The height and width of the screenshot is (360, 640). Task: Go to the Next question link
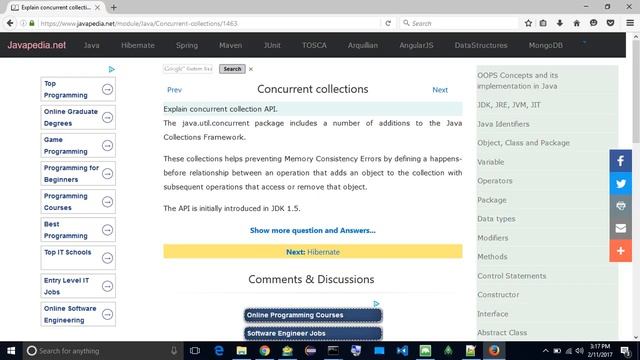tap(440, 90)
